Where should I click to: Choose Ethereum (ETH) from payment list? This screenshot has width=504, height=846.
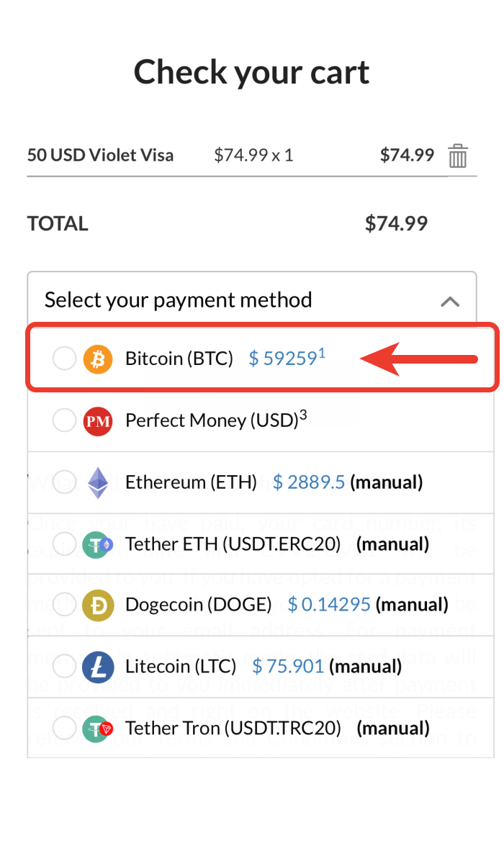191,482
